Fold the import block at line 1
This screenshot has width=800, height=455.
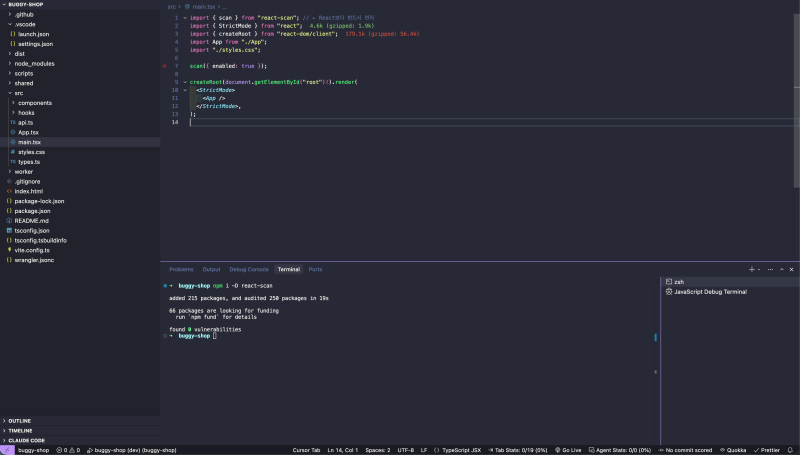coord(185,18)
